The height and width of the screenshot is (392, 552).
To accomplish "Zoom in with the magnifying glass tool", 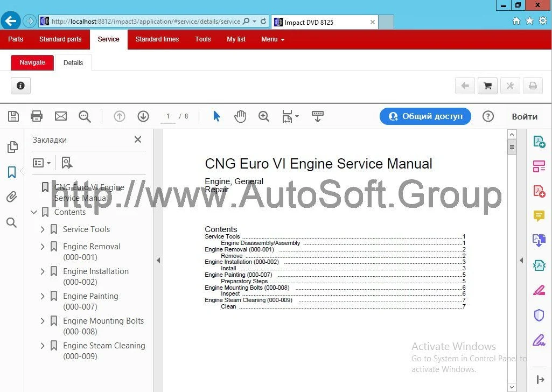I will pyautogui.click(x=264, y=116).
